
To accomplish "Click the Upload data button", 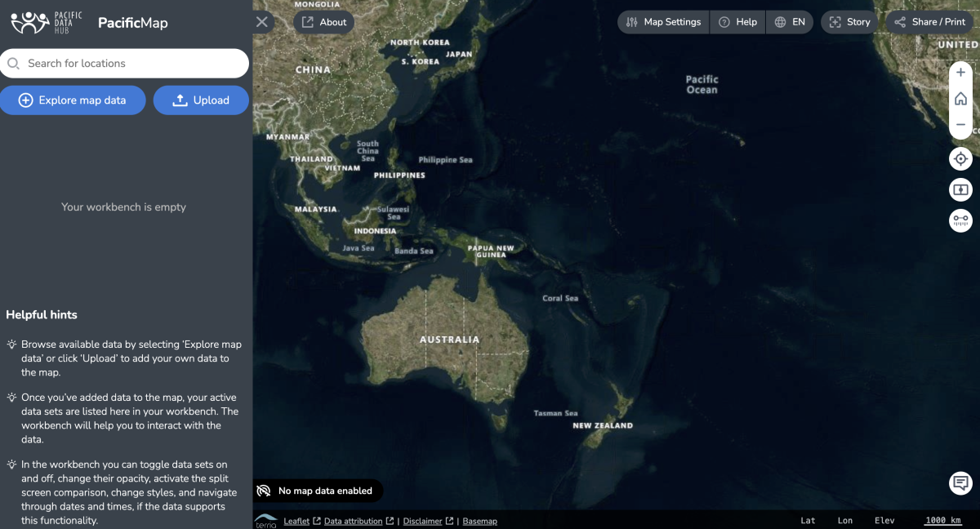I will [201, 100].
